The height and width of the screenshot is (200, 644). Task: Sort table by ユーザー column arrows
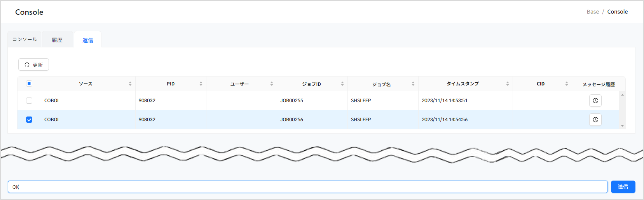(x=271, y=84)
